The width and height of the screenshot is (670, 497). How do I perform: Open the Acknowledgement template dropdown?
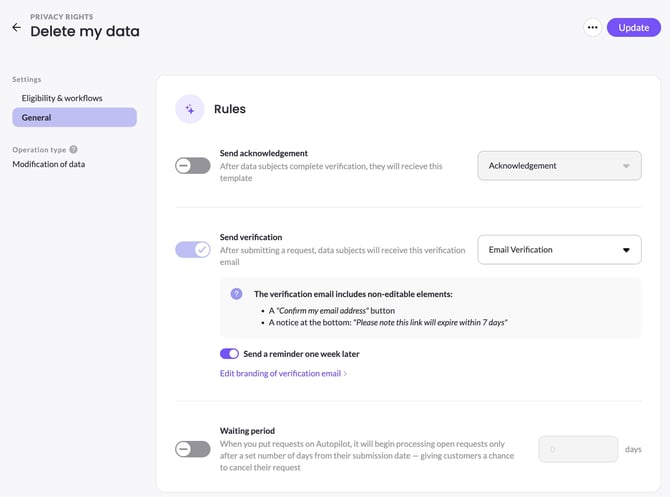pos(559,166)
